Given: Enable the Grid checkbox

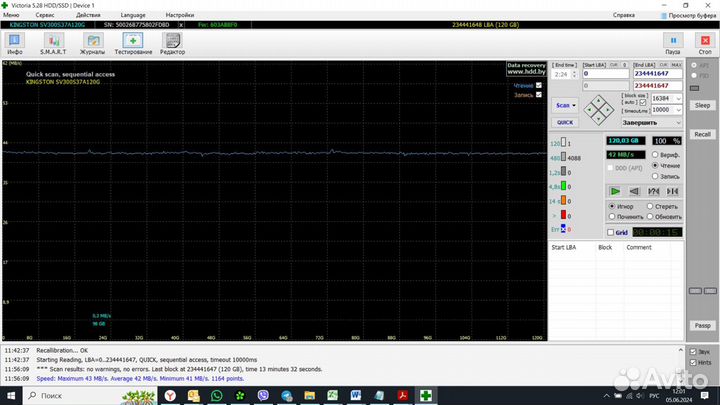Looking at the screenshot, I should pyautogui.click(x=610, y=233).
